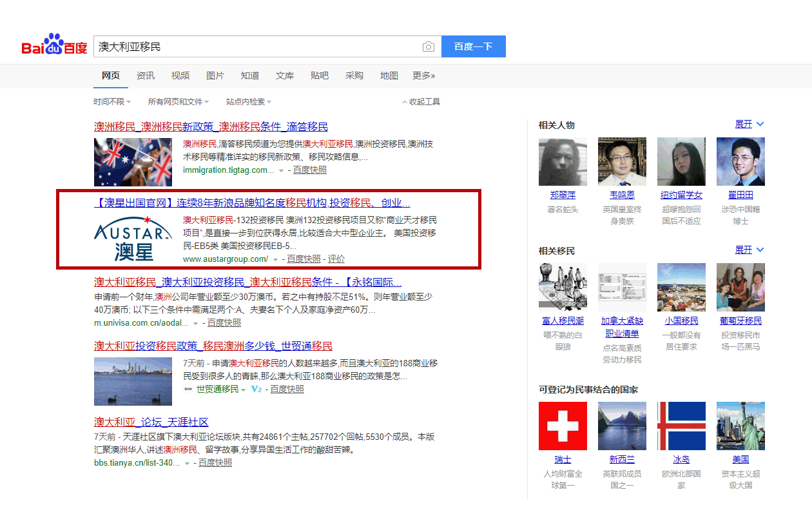Open the 美国 country link
Viewport: 812px width, 525px height.
pyautogui.click(x=740, y=459)
